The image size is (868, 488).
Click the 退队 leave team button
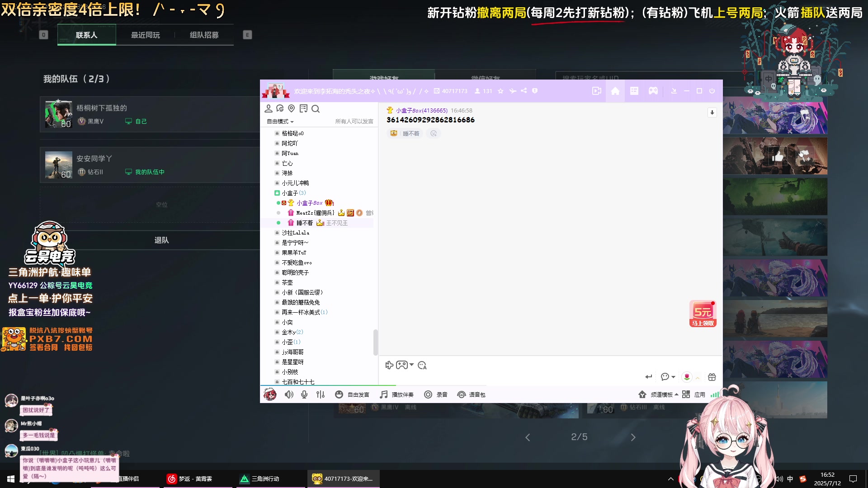(x=161, y=240)
